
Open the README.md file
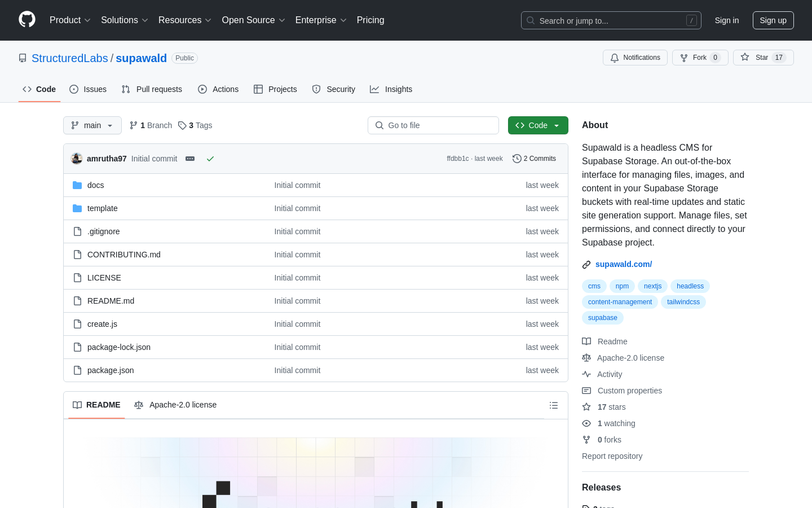point(111,301)
